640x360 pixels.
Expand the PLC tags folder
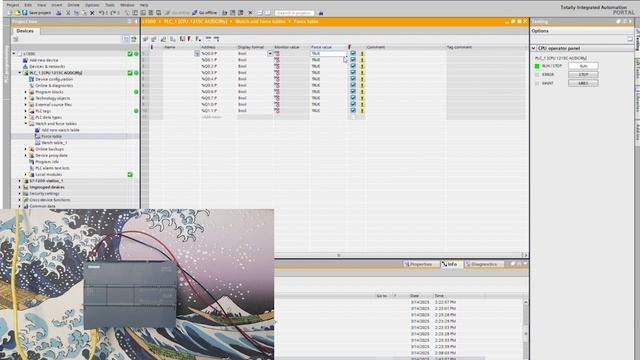tap(26, 111)
